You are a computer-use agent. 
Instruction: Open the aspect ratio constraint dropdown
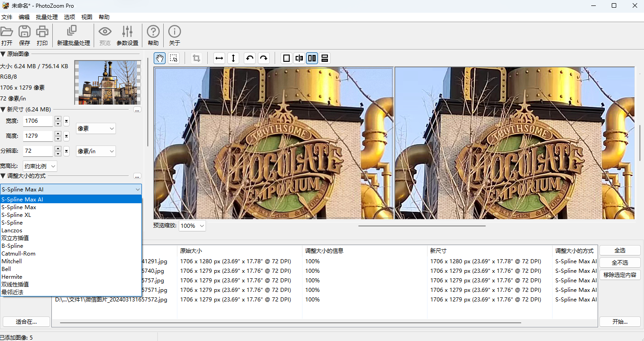[x=40, y=166]
